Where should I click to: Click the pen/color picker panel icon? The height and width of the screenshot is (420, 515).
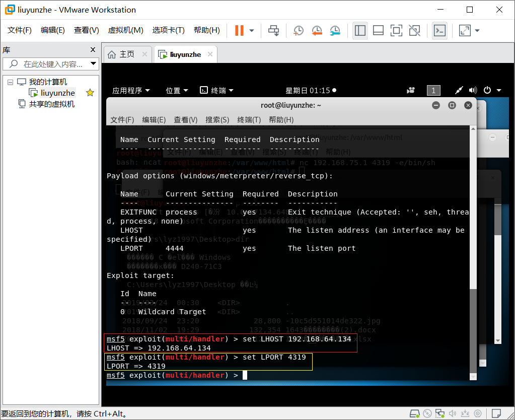click(x=459, y=90)
